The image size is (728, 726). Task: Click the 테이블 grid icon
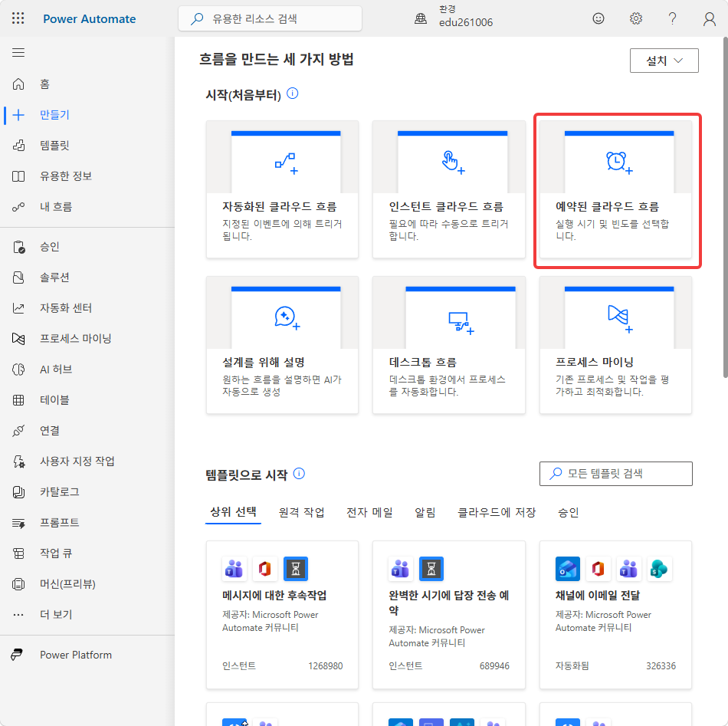click(18, 400)
